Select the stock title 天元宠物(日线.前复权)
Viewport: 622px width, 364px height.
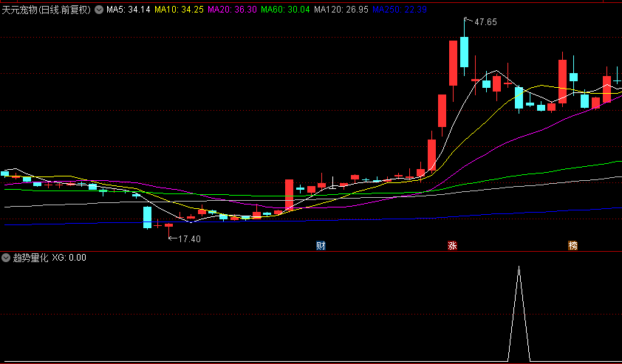pos(47,10)
